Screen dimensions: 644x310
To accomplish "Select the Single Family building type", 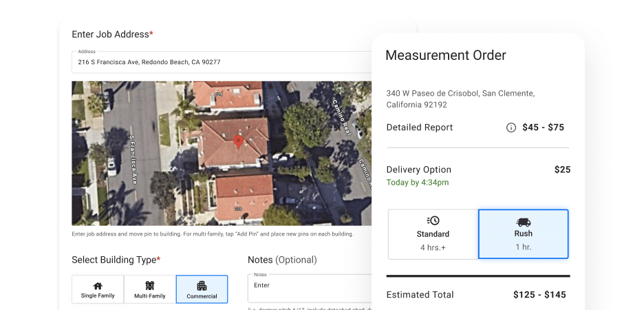I will coord(98,289).
